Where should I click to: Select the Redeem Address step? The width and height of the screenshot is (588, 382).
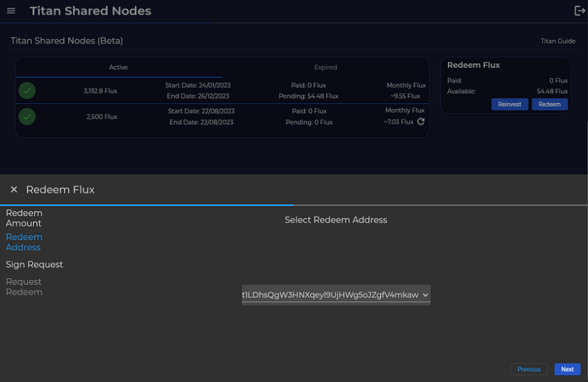pos(24,242)
